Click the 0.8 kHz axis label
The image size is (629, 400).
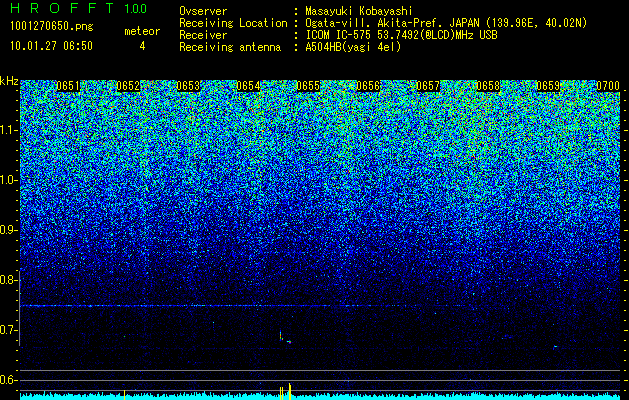click(8, 280)
